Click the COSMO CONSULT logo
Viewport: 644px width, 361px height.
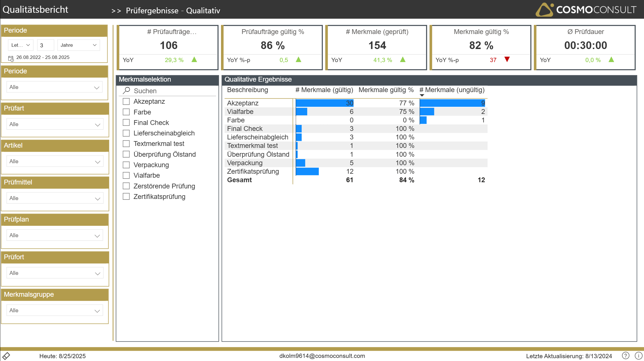[x=586, y=10]
